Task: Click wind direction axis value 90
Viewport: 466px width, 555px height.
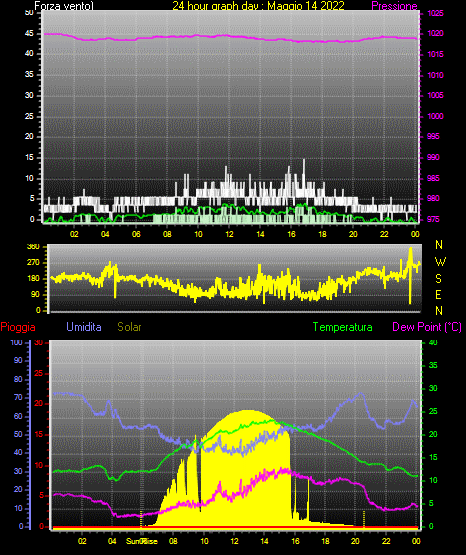Action: 35,295
